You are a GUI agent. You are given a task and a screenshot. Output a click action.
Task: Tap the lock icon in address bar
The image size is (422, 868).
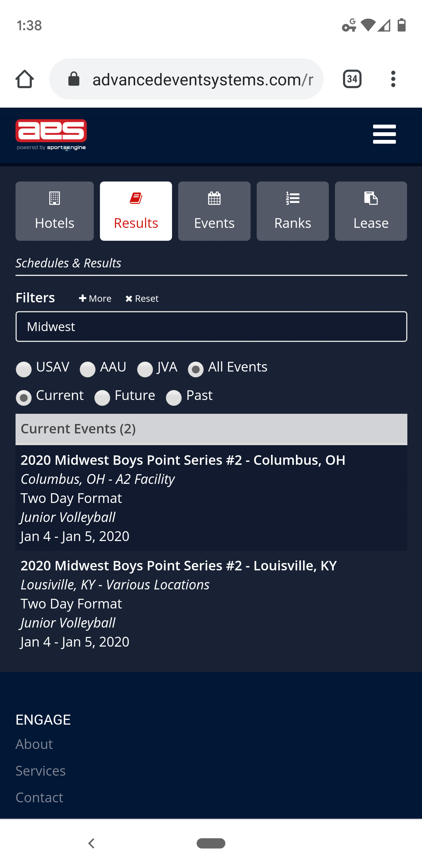pyautogui.click(x=74, y=79)
